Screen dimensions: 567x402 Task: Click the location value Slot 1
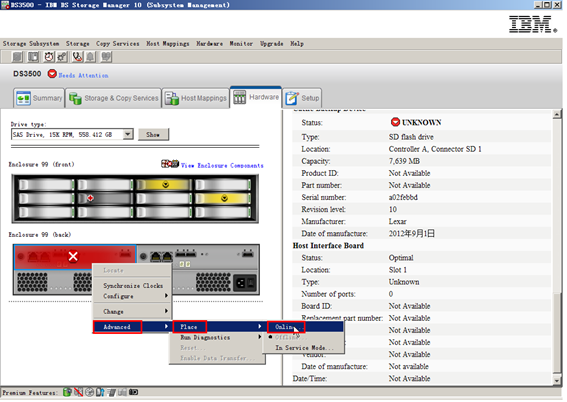coord(397,270)
